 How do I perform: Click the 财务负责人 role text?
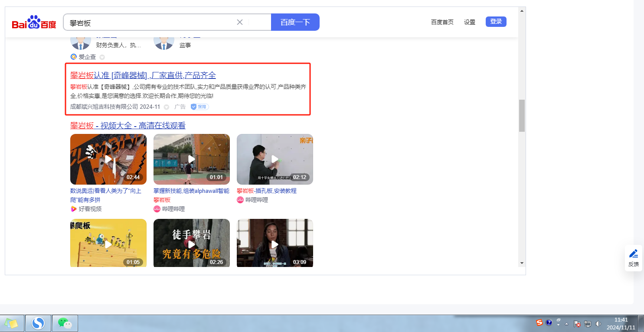[x=118, y=45]
